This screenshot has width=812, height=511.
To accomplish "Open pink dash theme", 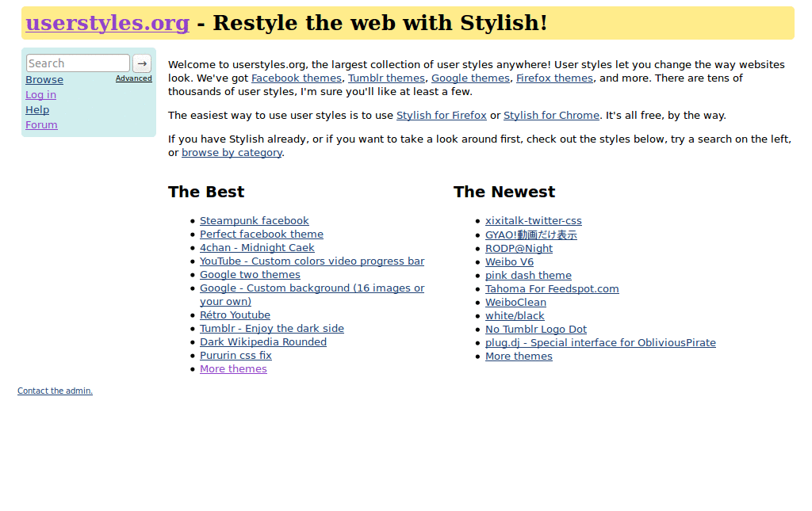I will coord(528,275).
